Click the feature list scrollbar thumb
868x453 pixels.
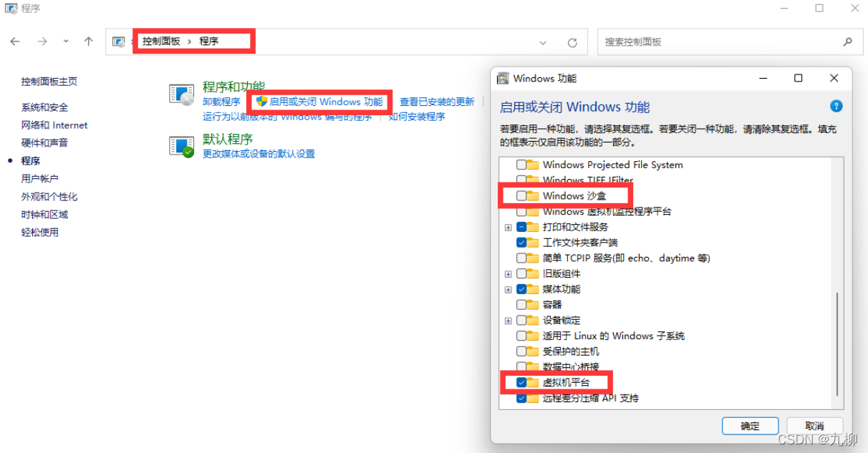point(836,344)
